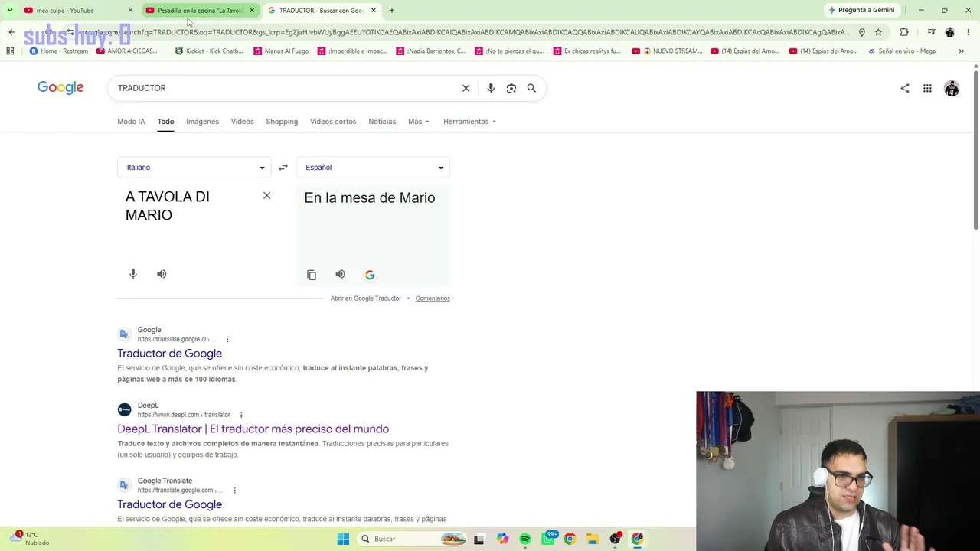Start voice search with the microphone icon
The height and width of the screenshot is (551, 980).
pyautogui.click(x=491, y=88)
